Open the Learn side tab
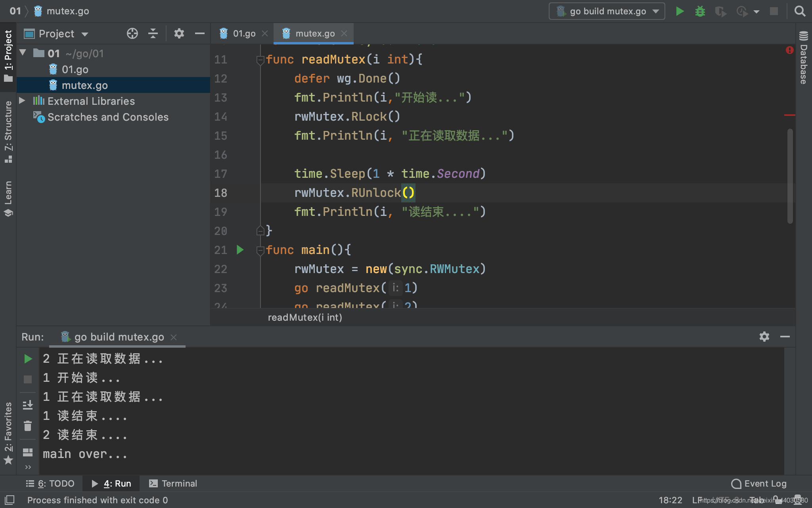 (8, 198)
